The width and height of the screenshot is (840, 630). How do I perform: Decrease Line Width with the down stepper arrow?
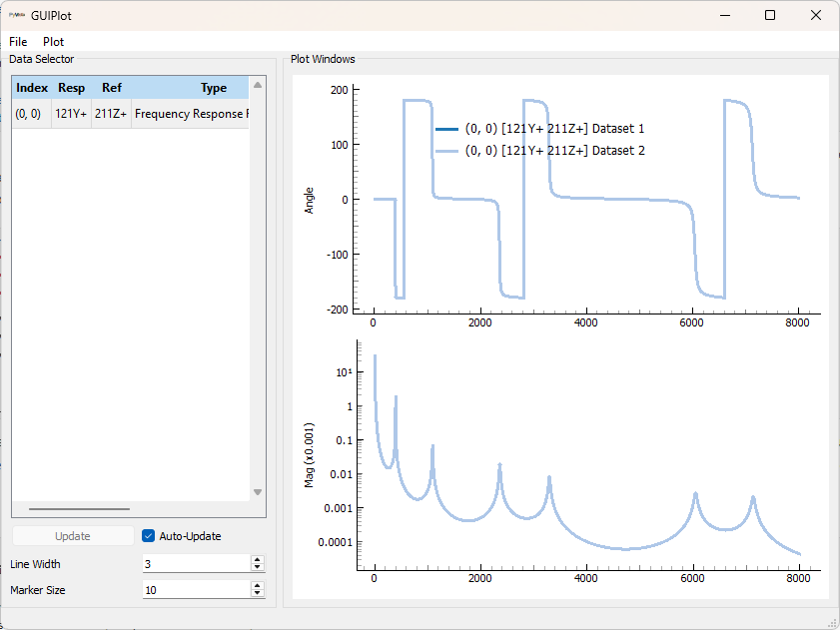[257, 568]
